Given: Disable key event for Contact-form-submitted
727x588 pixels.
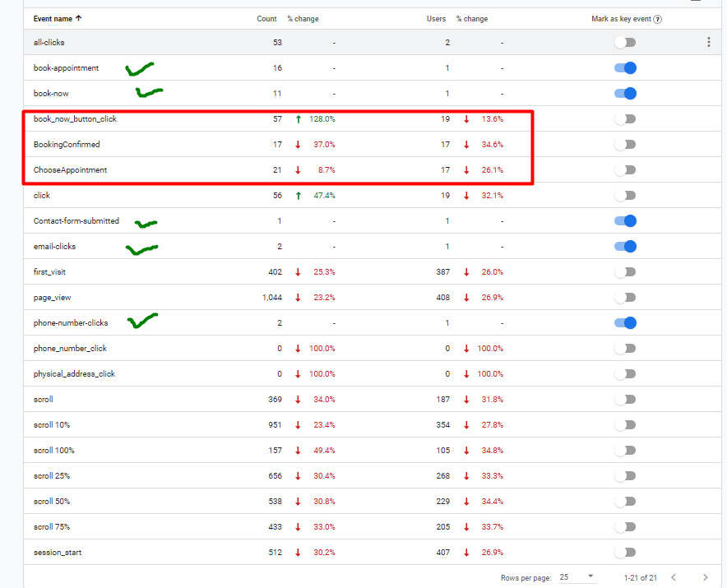Looking at the screenshot, I should pos(625,221).
